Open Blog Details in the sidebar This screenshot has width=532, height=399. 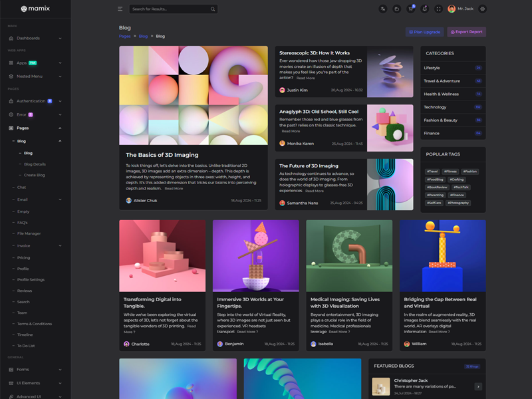(x=35, y=164)
